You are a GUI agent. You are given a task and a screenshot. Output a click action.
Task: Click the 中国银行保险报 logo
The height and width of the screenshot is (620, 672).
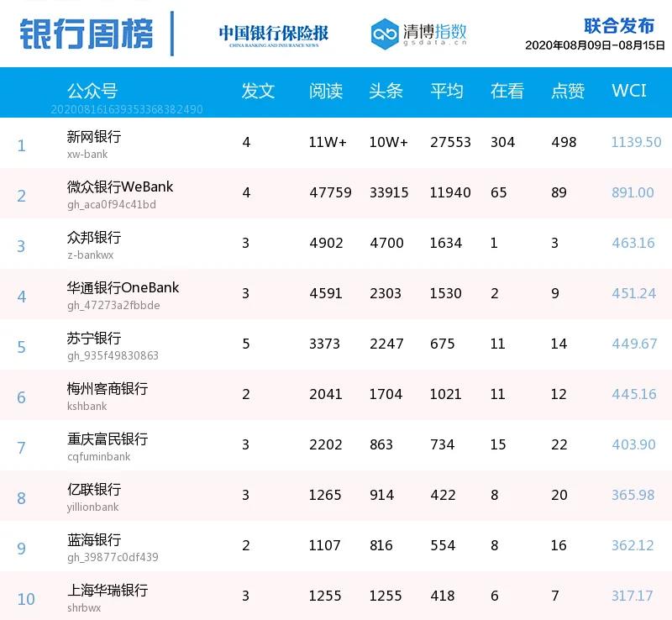[x=273, y=34]
